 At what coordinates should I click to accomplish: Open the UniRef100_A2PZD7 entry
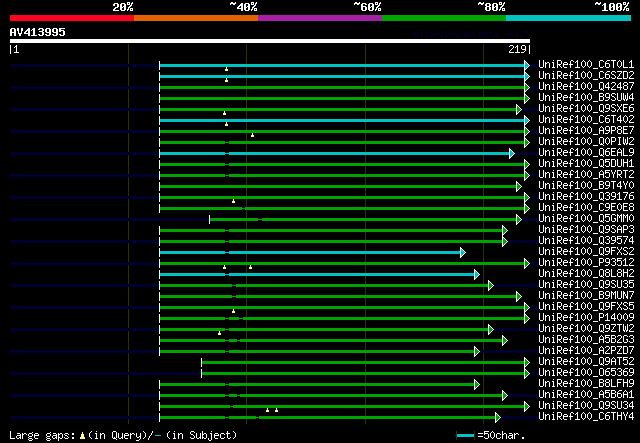[586, 351]
